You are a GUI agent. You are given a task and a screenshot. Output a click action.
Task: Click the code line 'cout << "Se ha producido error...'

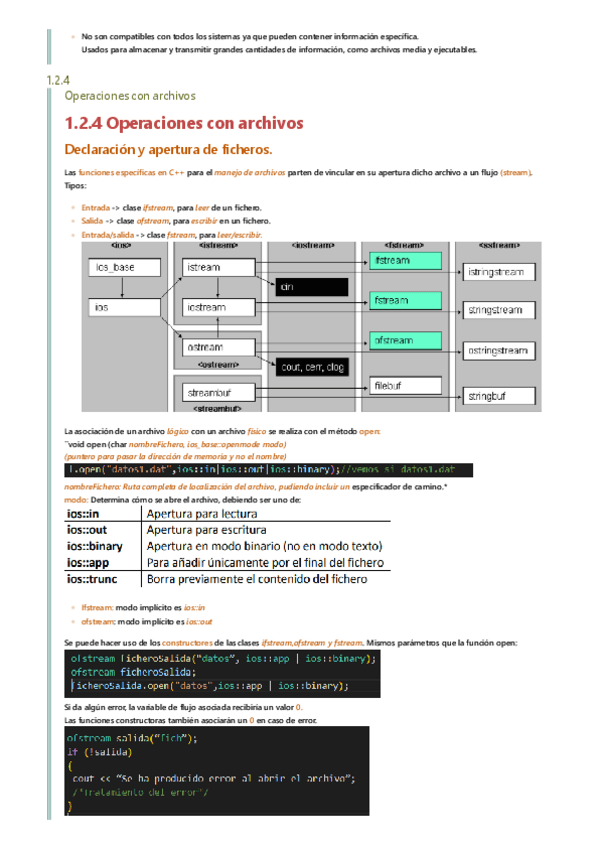point(214,778)
